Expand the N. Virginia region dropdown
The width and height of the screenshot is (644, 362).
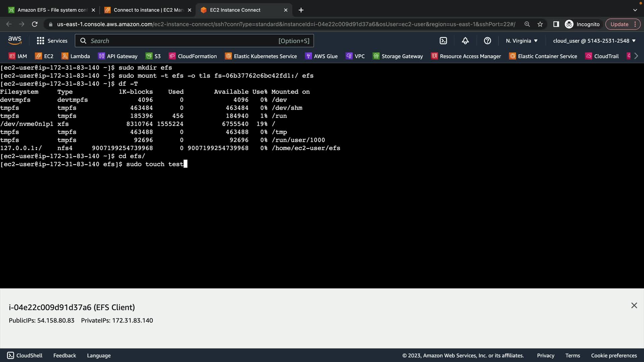522,41
